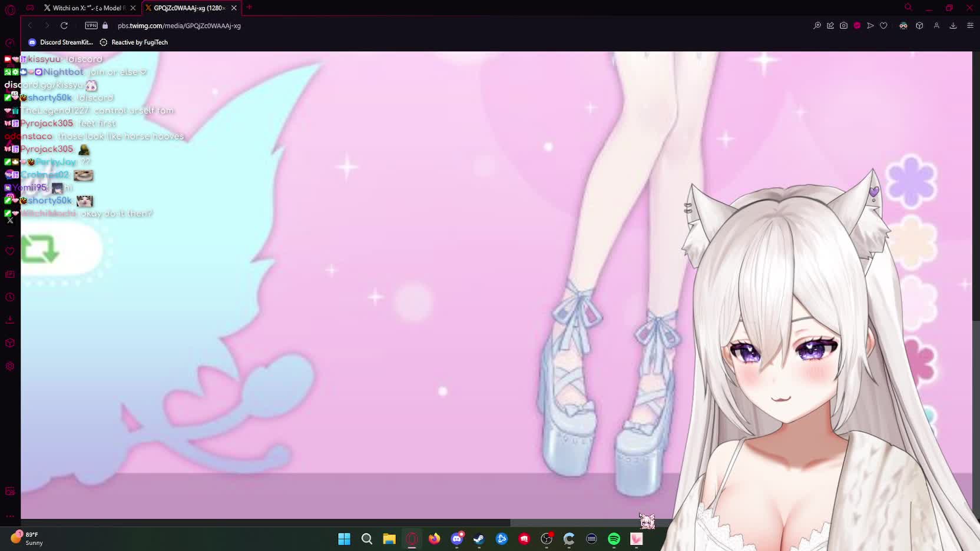
Task: Close the 'Witchi on X' tab
Action: tap(133, 8)
